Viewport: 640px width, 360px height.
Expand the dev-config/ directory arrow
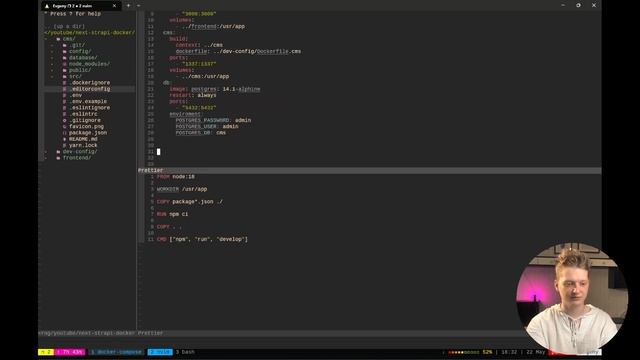[x=46, y=151]
